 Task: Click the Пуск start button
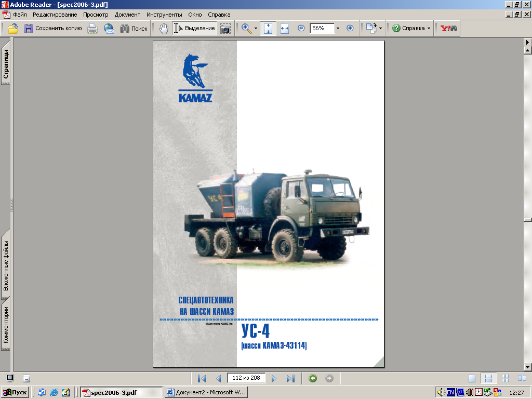click(15, 393)
